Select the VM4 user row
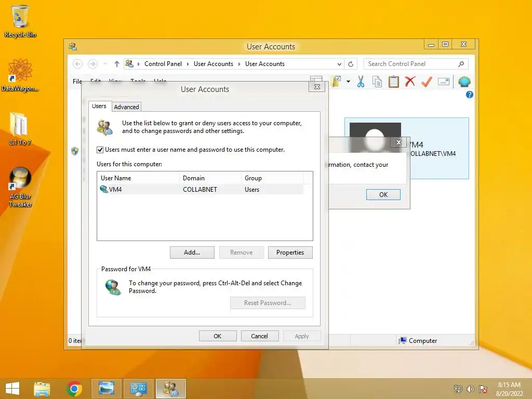Image resolution: width=532 pixels, height=399 pixels. pyautogui.click(x=200, y=189)
